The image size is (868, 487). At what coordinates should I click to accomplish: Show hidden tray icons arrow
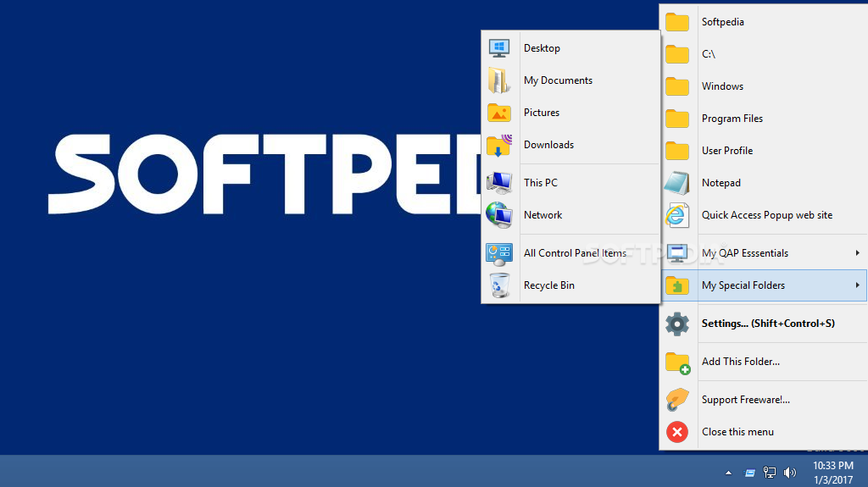coord(728,473)
